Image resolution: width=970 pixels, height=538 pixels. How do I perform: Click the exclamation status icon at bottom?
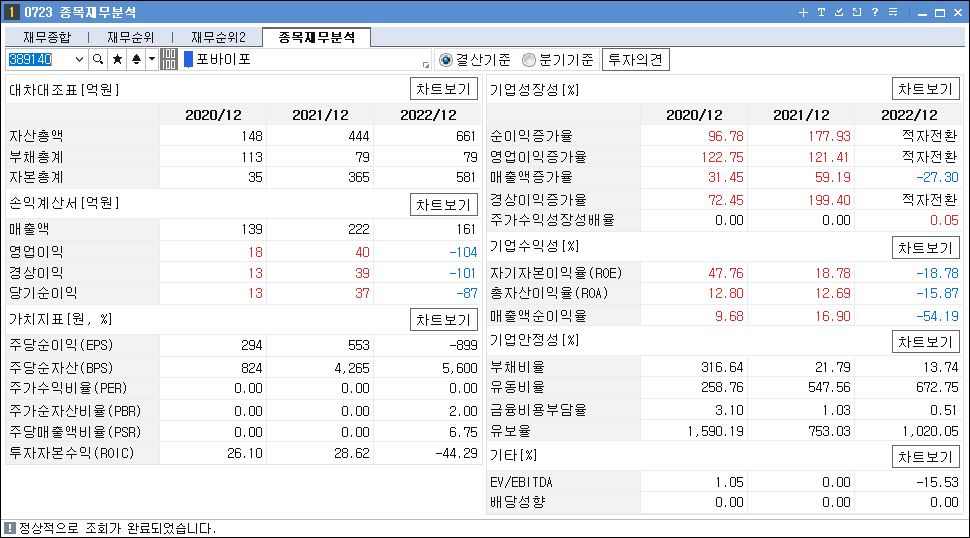(10, 528)
